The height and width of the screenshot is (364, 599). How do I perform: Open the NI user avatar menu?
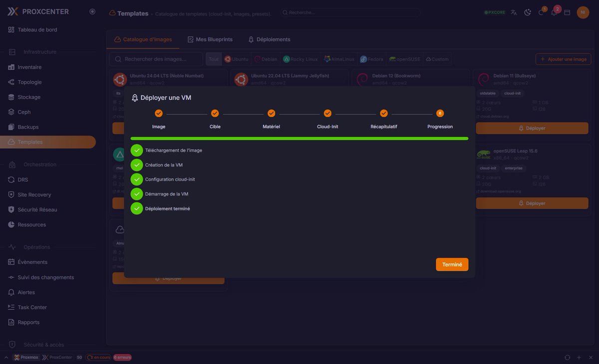point(583,12)
